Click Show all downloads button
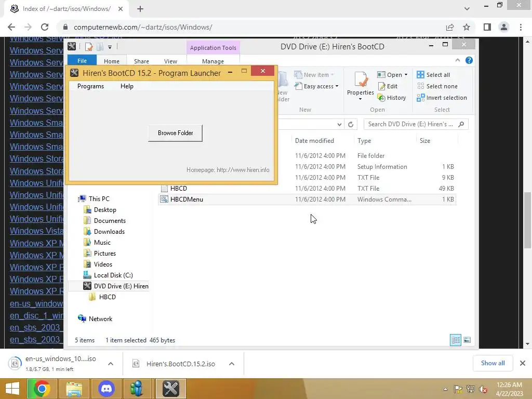 pos(493,363)
